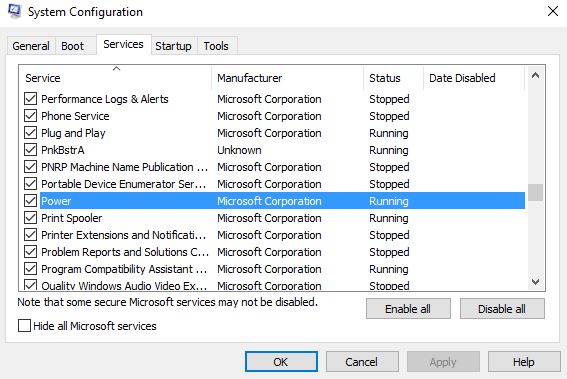Screen dimensions: 567x379
Task: Uncheck Problem Reports and Solutions checkbox
Action: 30,252
